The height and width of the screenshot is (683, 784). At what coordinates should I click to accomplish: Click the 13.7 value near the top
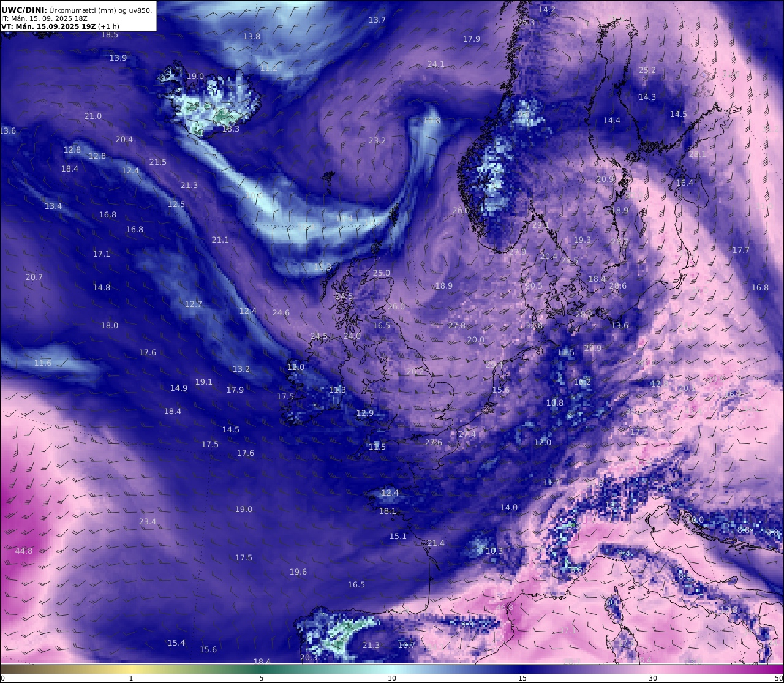pos(377,20)
